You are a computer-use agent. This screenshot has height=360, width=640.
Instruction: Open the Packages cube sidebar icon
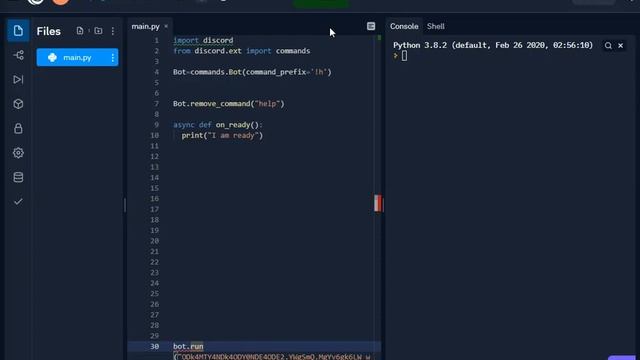tap(18, 104)
